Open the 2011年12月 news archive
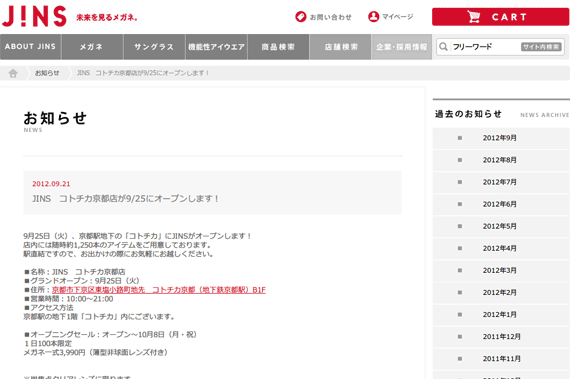 501,337
